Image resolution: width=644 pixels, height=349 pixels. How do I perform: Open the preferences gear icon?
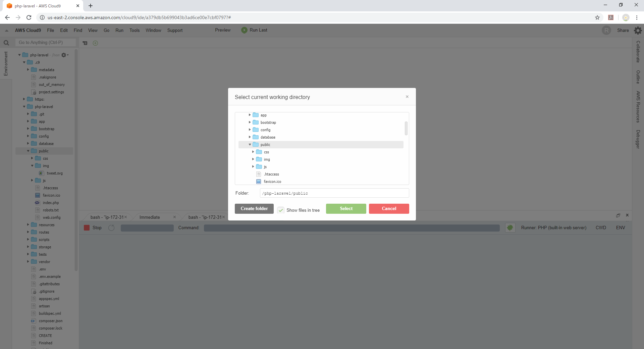click(638, 30)
